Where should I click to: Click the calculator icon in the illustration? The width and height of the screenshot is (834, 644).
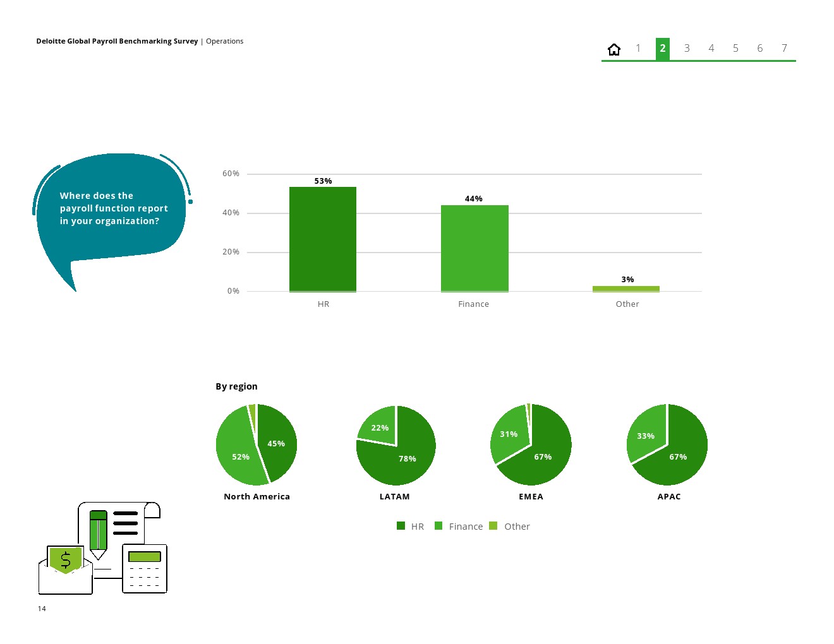coord(145,569)
